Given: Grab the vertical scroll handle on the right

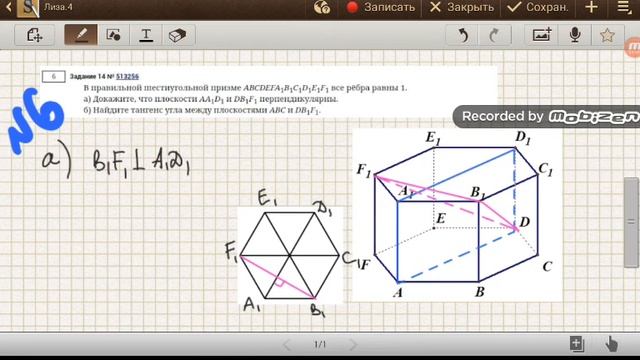Looking at the screenshot, I should [x=631, y=222].
